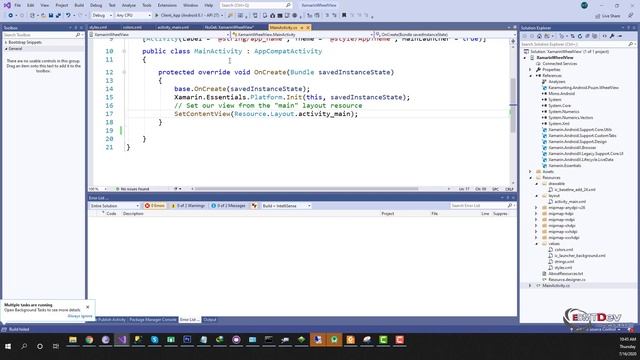Click the Live Share icon
Image resolution: width=640 pixels, height=360 pixels.
(598, 16)
